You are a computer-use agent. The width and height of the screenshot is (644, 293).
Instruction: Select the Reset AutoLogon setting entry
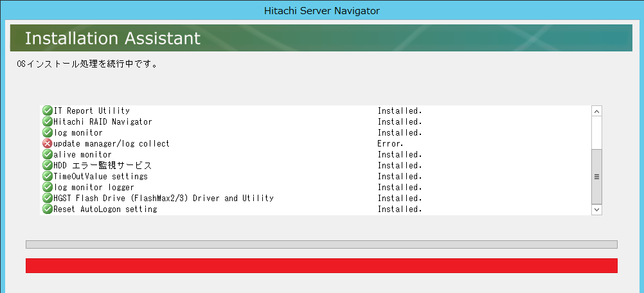[x=105, y=209]
